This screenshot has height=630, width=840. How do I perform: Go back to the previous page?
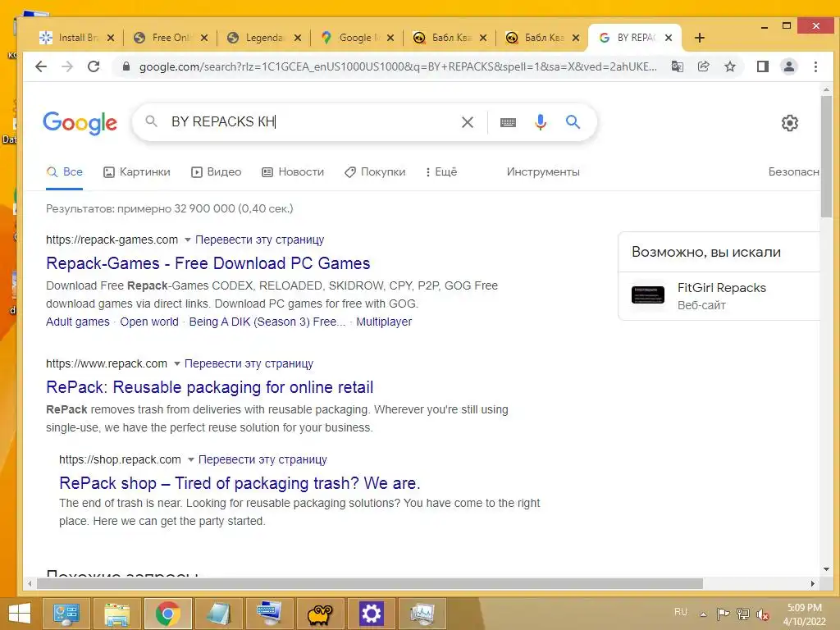pyautogui.click(x=41, y=66)
